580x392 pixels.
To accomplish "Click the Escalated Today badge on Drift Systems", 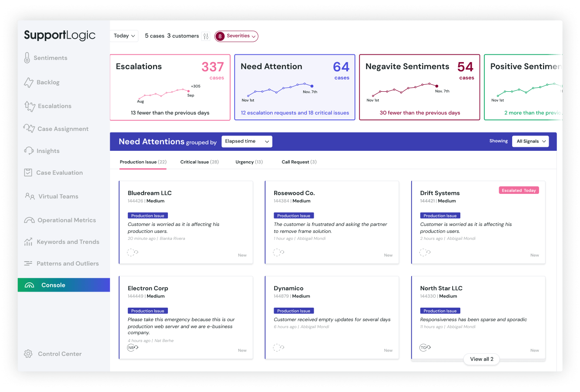I will [519, 190].
